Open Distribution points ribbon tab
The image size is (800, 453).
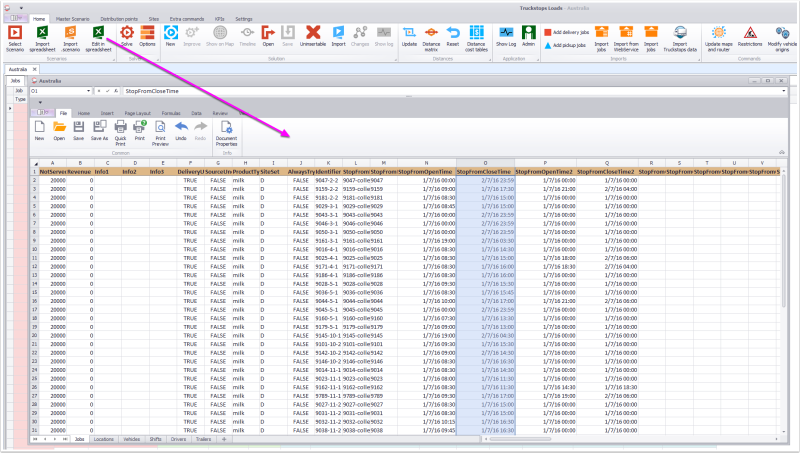(119, 19)
